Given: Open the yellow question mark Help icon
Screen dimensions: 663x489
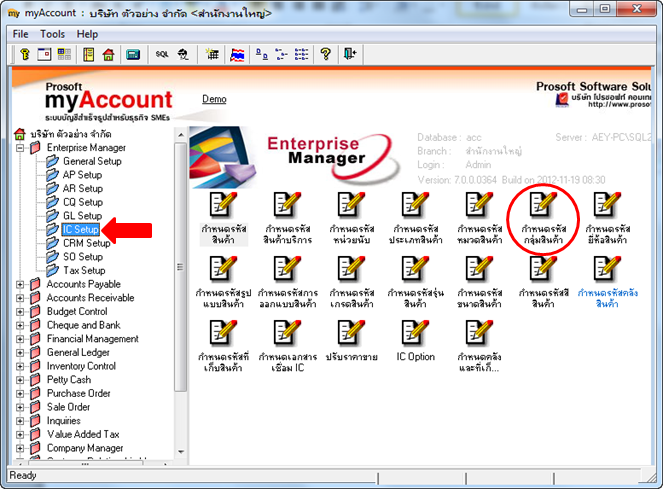Looking at the screenshot, I should click(325, 54).
